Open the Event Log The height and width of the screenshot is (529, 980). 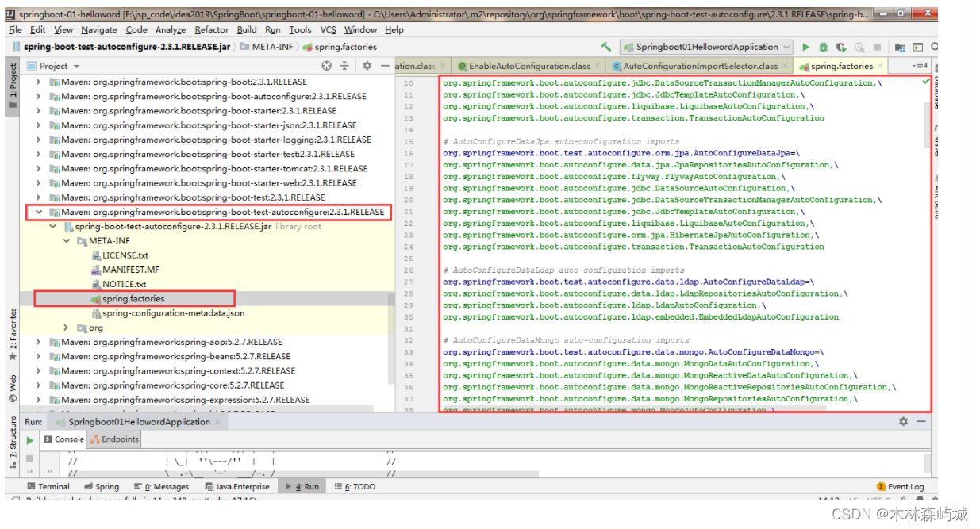[x=901, y=487]
